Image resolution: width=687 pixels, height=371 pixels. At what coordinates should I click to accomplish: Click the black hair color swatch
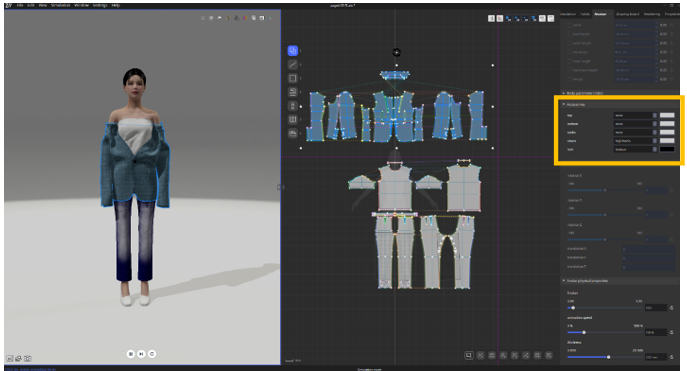coord(667,149)
